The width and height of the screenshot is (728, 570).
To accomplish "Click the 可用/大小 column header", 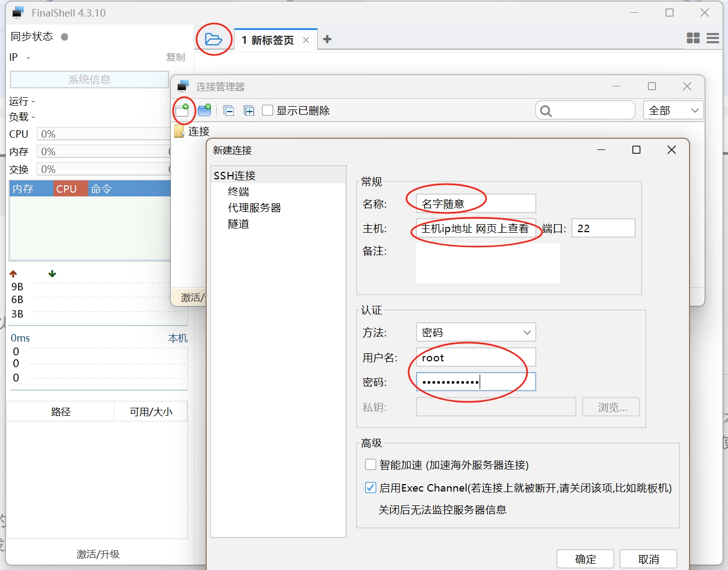I will click(x=151, y=411).
